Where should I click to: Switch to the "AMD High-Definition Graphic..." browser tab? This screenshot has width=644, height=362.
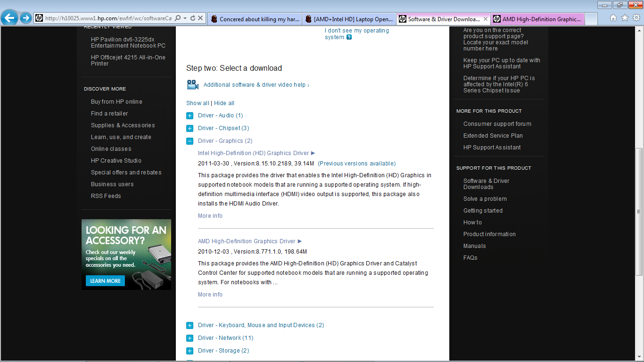pyautogui.click(x=537, y=19)
